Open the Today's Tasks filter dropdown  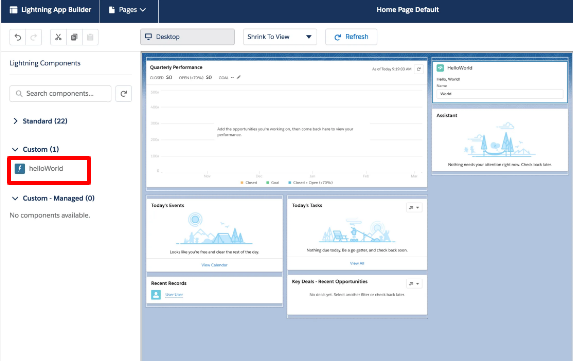[414, 208]
